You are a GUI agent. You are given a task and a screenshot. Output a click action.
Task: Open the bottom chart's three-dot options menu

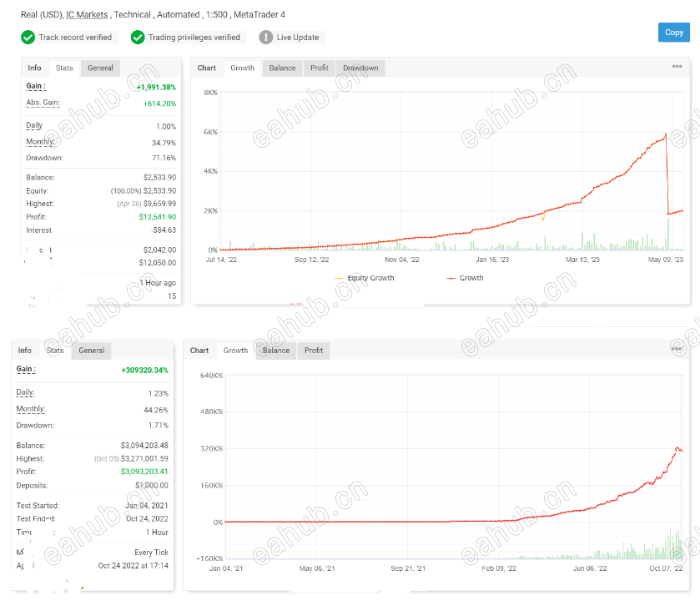(677, 349)
